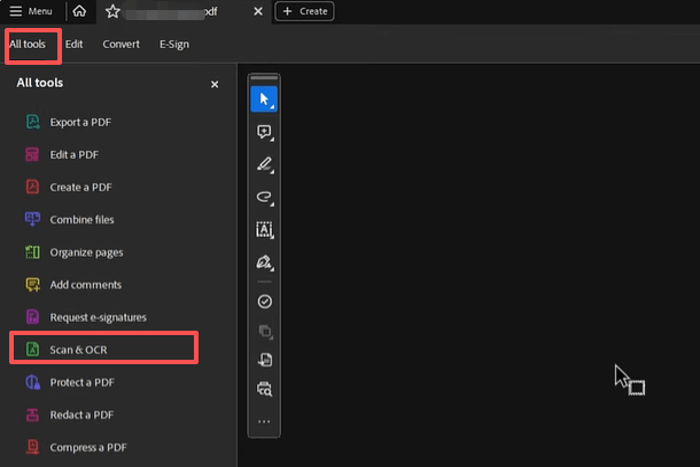
Task: Click the Edit a PDF icon
Action: (32, 154)
